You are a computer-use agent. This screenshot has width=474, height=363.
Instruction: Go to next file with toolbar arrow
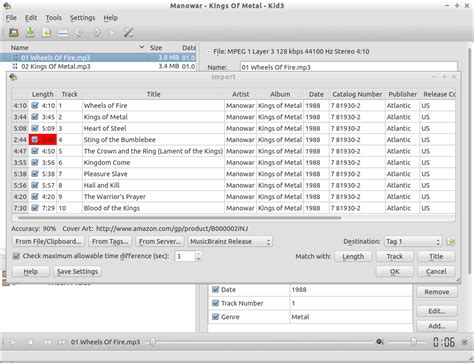[97, 33]
